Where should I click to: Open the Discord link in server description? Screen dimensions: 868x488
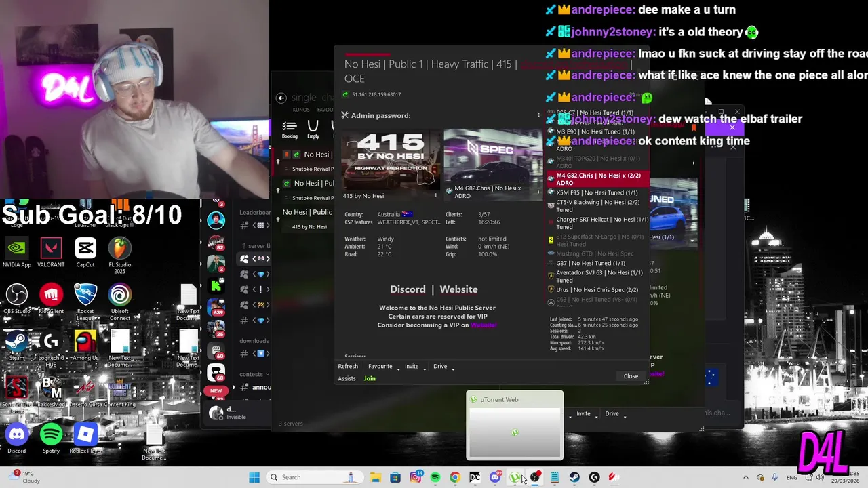point(408,289)
